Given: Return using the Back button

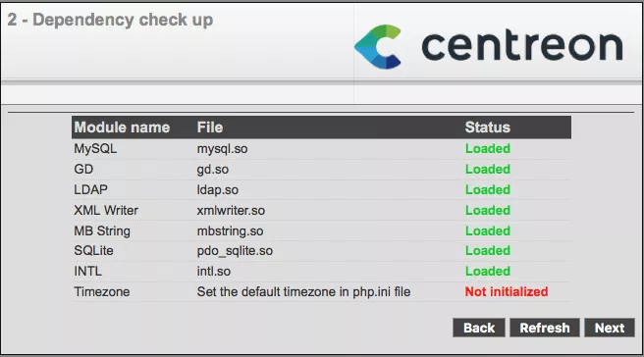Looking at the screenshot, I should coord(479,328).
